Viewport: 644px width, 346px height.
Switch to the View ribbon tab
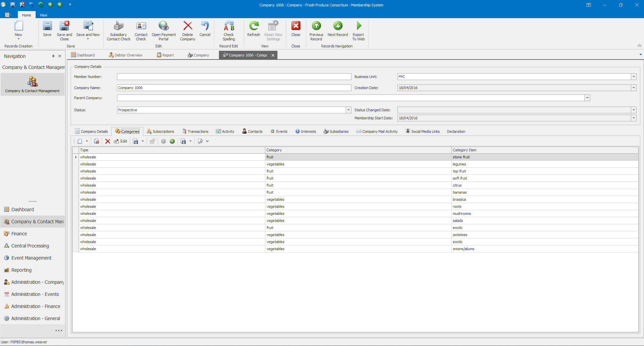click(43, 15)
